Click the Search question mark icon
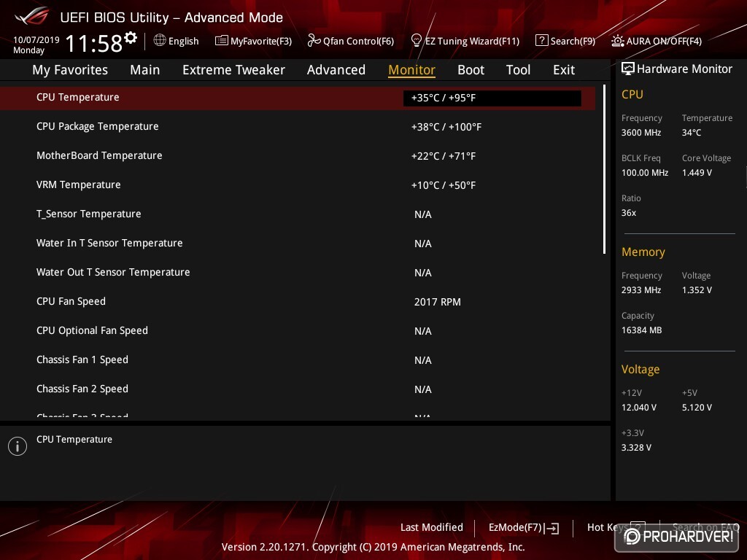747x560 pixels. pyautogui.click(x=542, y=41)
